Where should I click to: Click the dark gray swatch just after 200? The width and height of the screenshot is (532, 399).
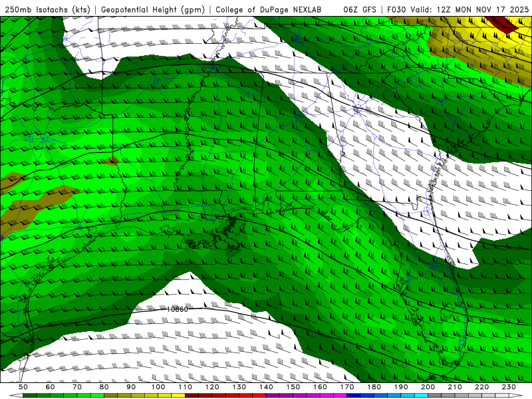435,396
